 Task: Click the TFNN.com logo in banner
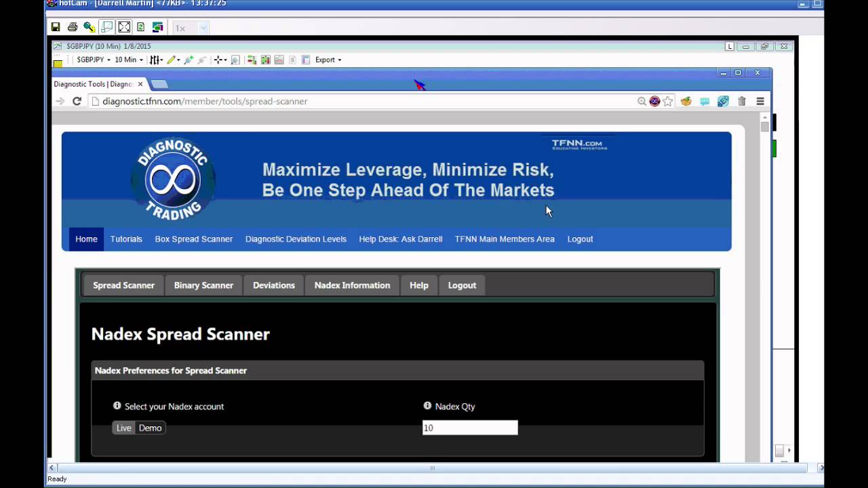pyautogui.click(x=578, y=144)
